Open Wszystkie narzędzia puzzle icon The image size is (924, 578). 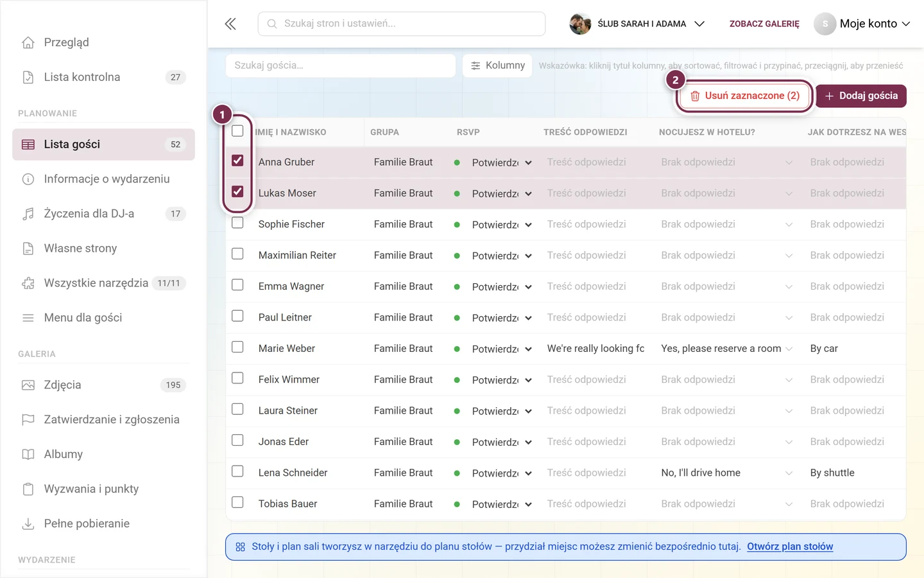[28, 283]
